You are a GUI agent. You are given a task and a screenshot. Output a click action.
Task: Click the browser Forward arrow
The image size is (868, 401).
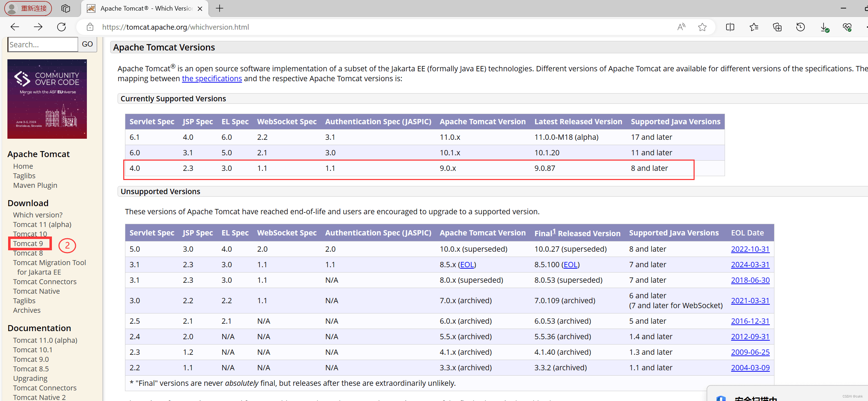38,27
